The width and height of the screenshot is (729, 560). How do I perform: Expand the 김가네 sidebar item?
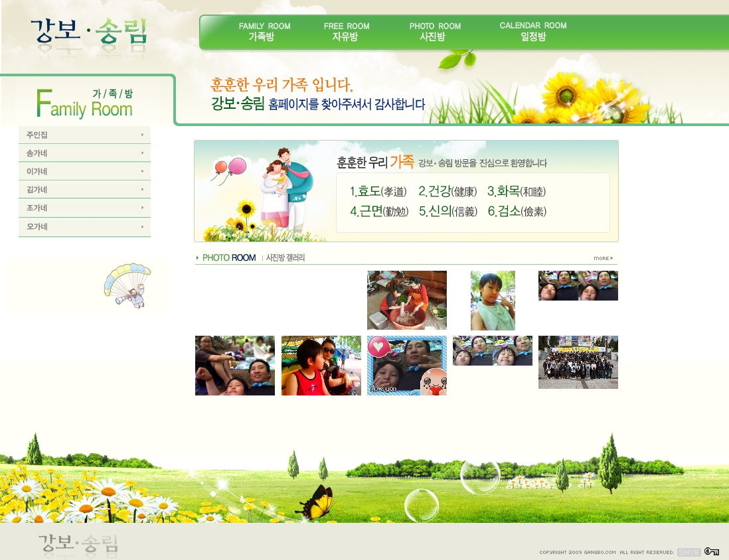(x=84, y=190)
